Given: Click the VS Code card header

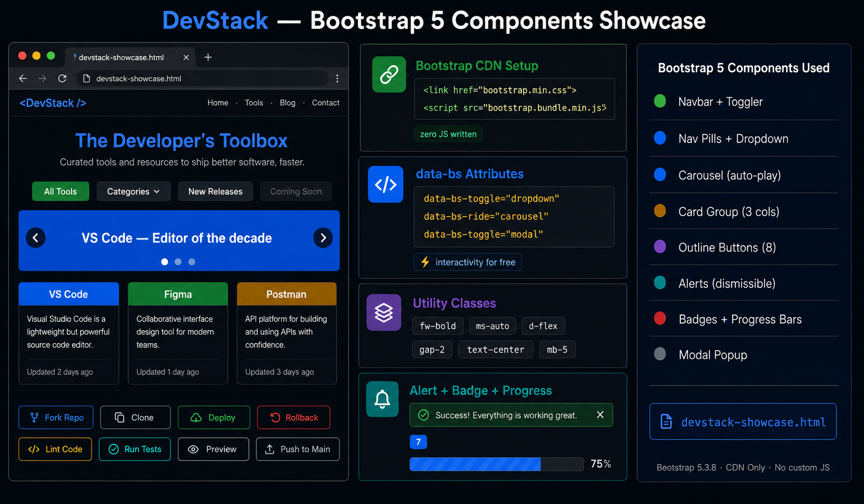Looking at the screenshot, I should [x=69, y=294].
